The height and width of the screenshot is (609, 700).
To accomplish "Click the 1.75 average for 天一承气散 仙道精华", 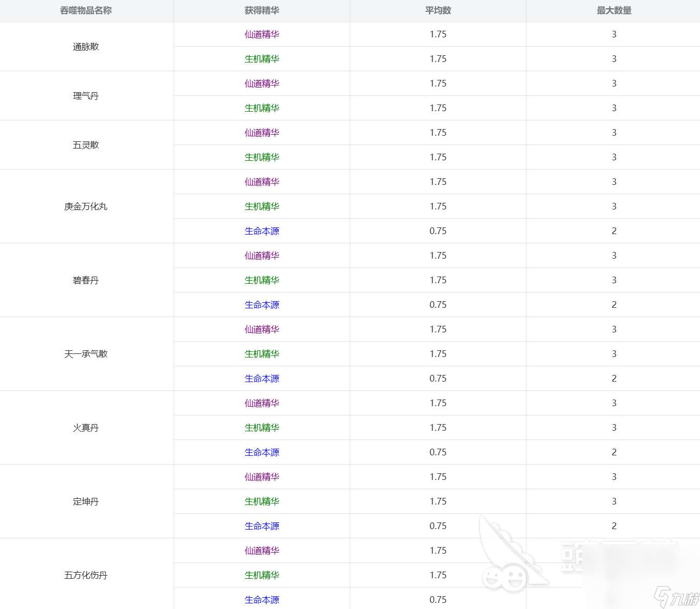I will tap(438, 329).
